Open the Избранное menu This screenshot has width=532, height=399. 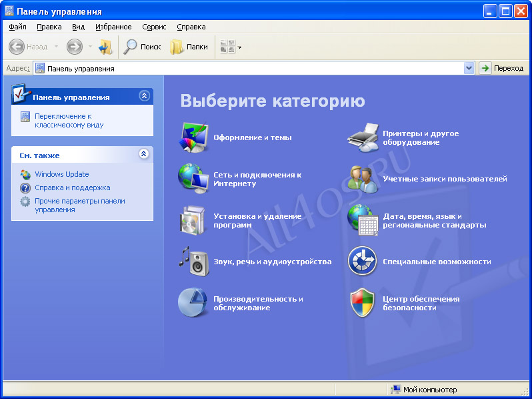point(113,27)
